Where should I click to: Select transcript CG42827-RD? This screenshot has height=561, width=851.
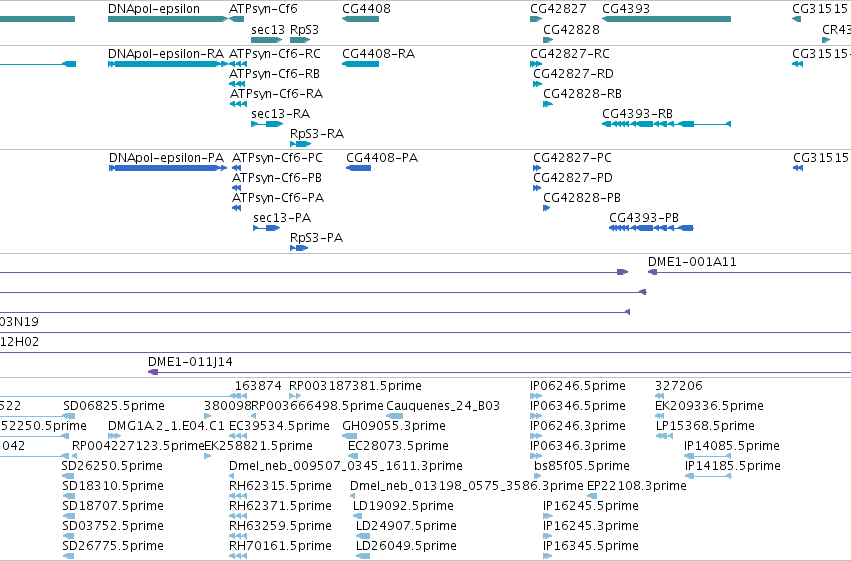[537, 84]
